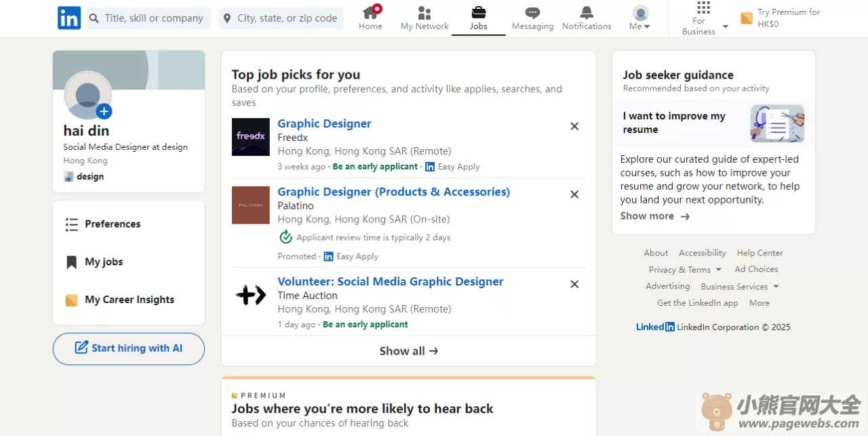Click the Palatino company logo thumbnail
868x436 pixels.
(x=251, y=205)
